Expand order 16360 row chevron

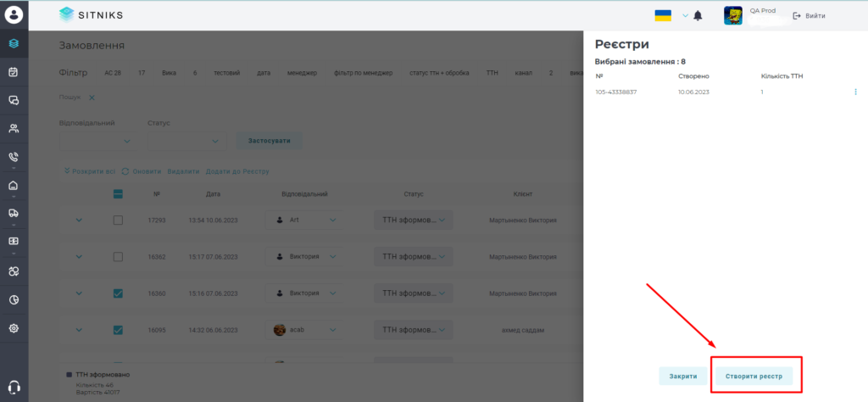coord(79,293)
